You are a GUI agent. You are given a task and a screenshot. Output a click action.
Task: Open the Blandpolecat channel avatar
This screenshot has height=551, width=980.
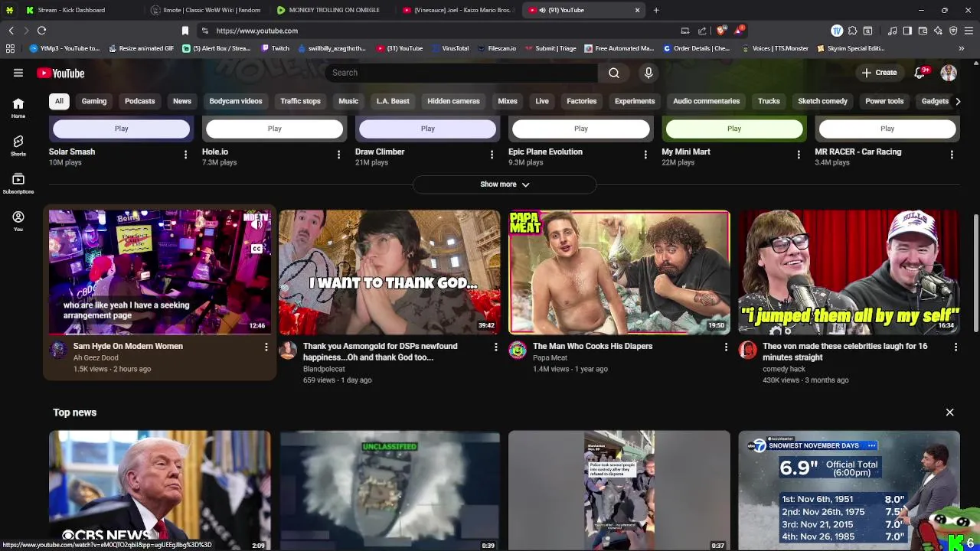(288, 350)
